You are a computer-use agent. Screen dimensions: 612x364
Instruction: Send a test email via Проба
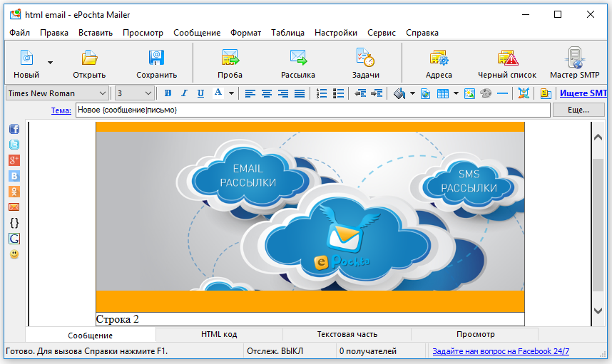click(230, 63)
